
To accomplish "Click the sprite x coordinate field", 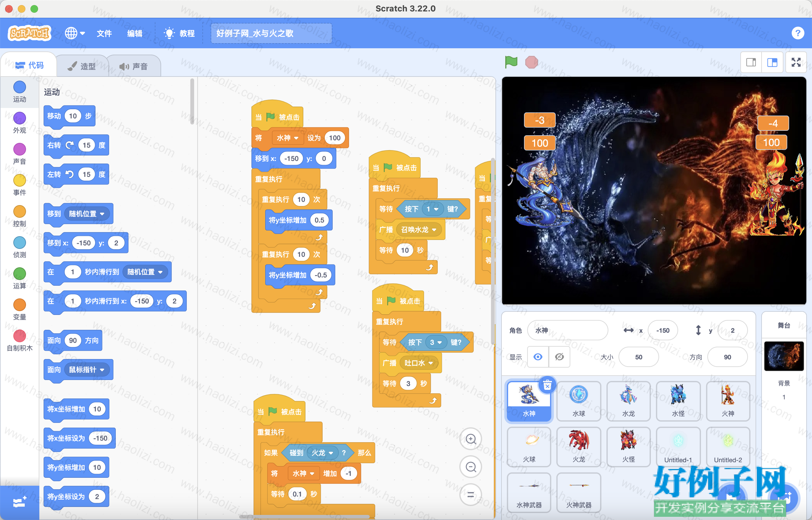I will [663, 330].
